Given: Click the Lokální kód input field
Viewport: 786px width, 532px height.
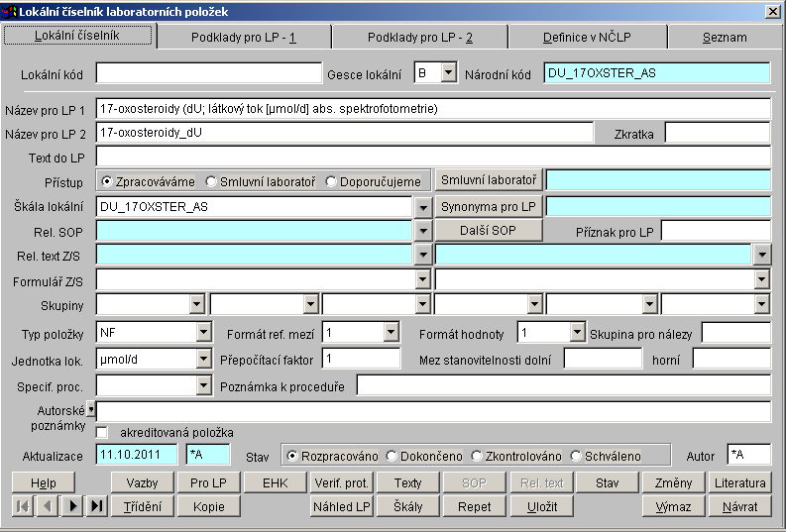Looking at the screenshot, I should [x=206, y=72].
